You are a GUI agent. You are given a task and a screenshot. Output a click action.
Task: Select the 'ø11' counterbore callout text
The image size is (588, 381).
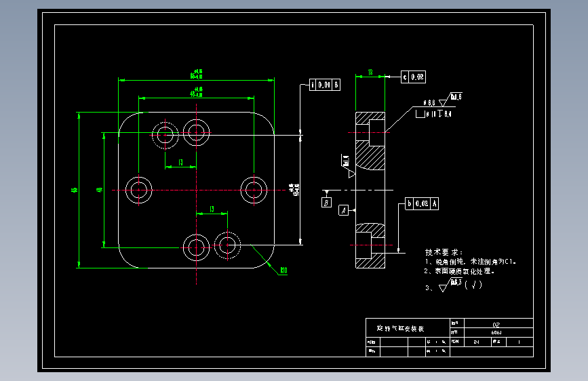(x=431, y=114)
